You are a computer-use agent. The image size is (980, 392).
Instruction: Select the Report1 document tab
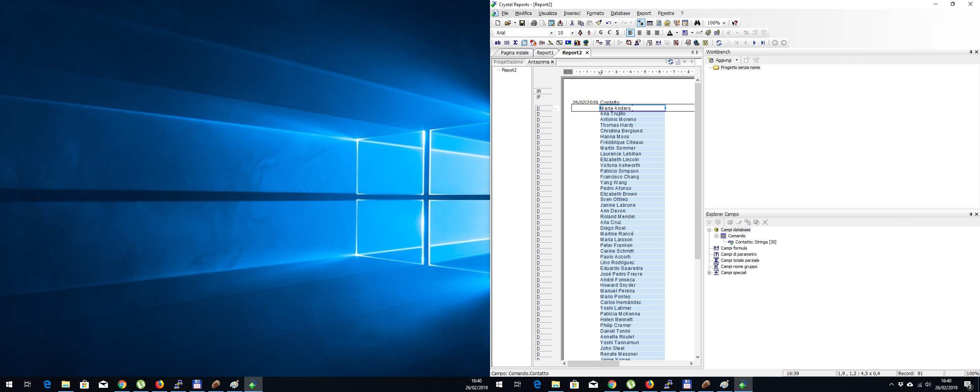(x=545, y=53)
